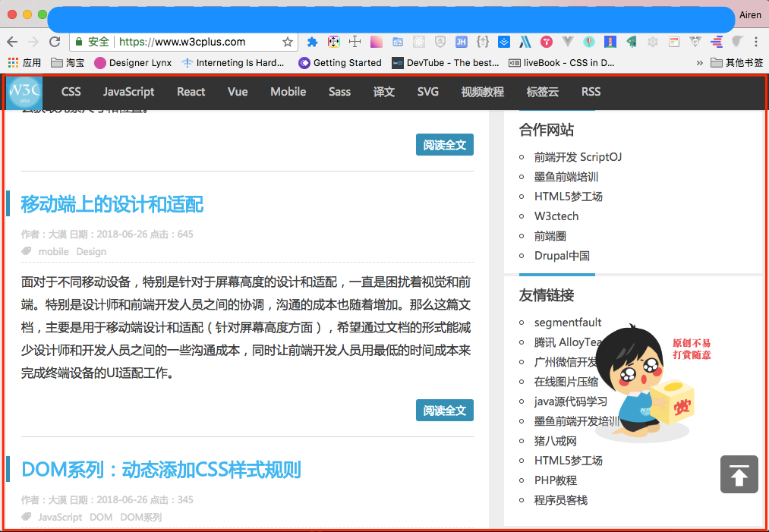Screen dimensions: 769x532
Task: Open the blue double-slash A extension
Action: pos(525,42)
